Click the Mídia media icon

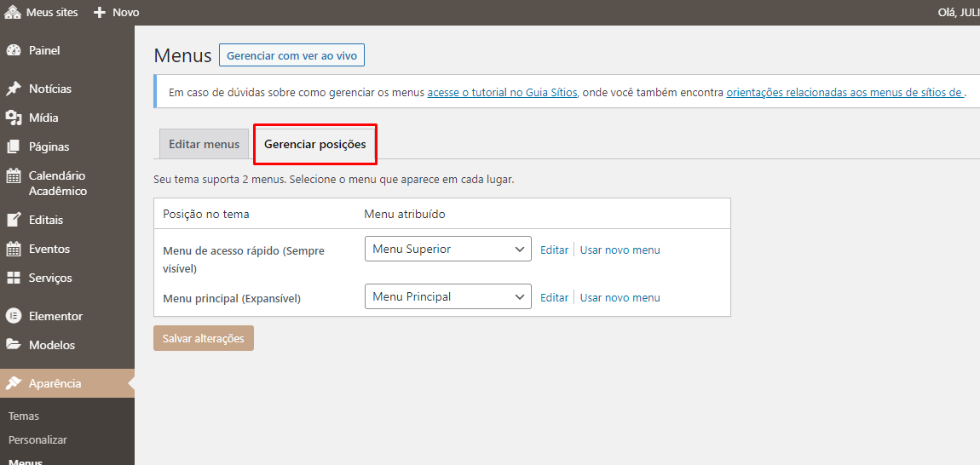(14, 118)
